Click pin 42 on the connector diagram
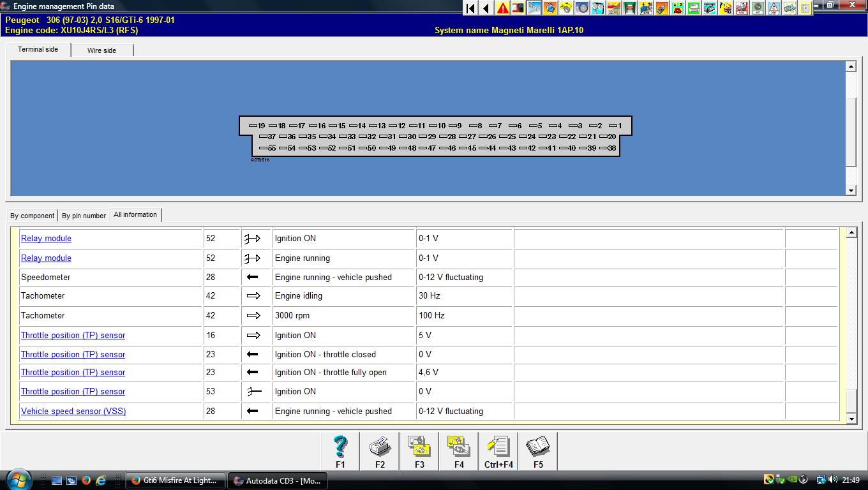This screenshot has width=868, height=490. click(528, 148)
